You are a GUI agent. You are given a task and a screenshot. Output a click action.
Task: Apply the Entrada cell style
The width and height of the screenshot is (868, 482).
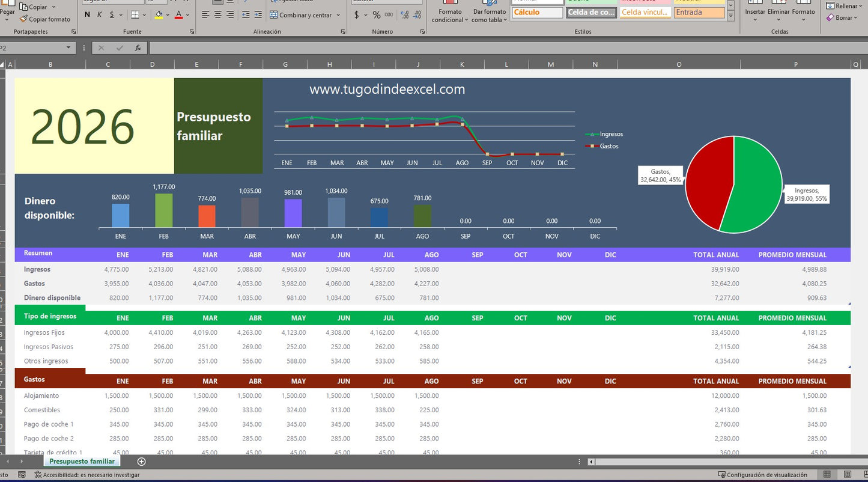[x=699, y=12]
